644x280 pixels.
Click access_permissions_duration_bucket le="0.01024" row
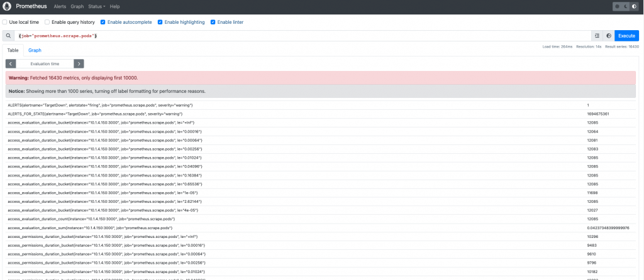coord(320,271)
